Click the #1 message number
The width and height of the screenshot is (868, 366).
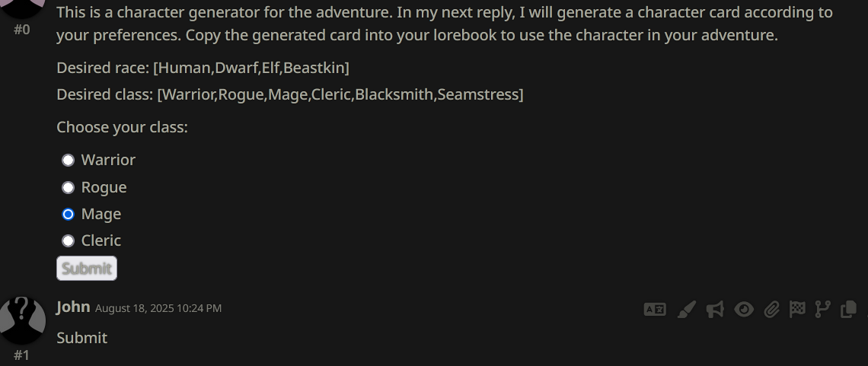[x=21, y=355]
